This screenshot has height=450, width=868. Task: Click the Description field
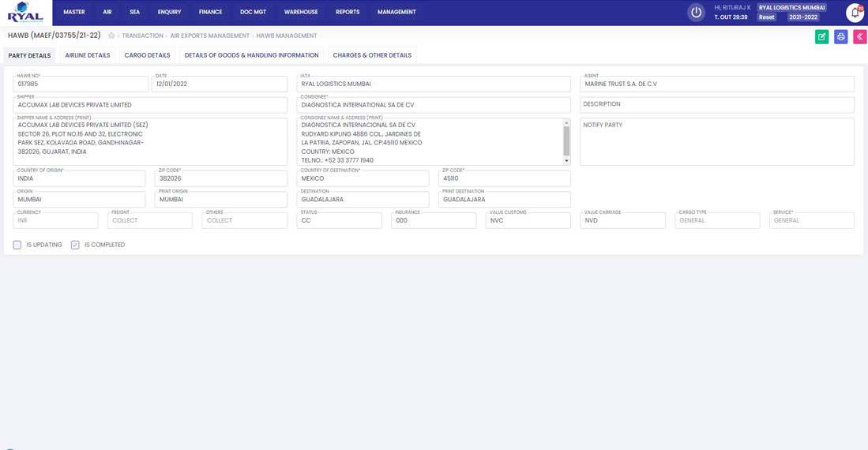[x=717, y=105]
